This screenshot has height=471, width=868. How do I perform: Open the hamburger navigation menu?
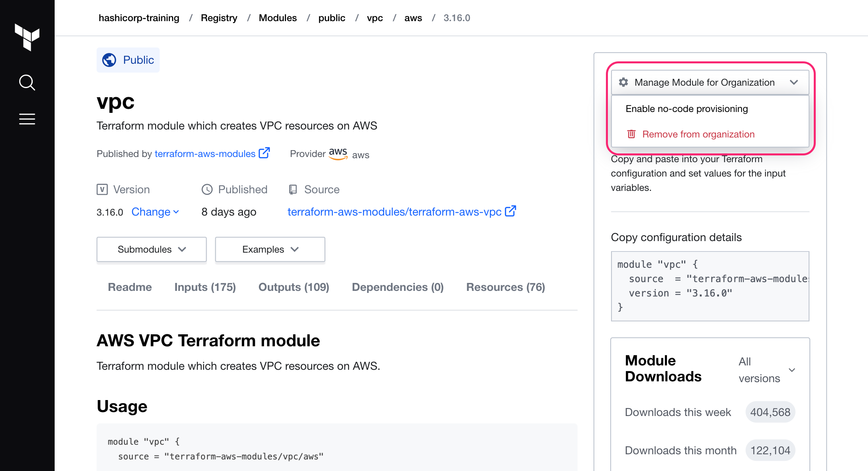27,119
